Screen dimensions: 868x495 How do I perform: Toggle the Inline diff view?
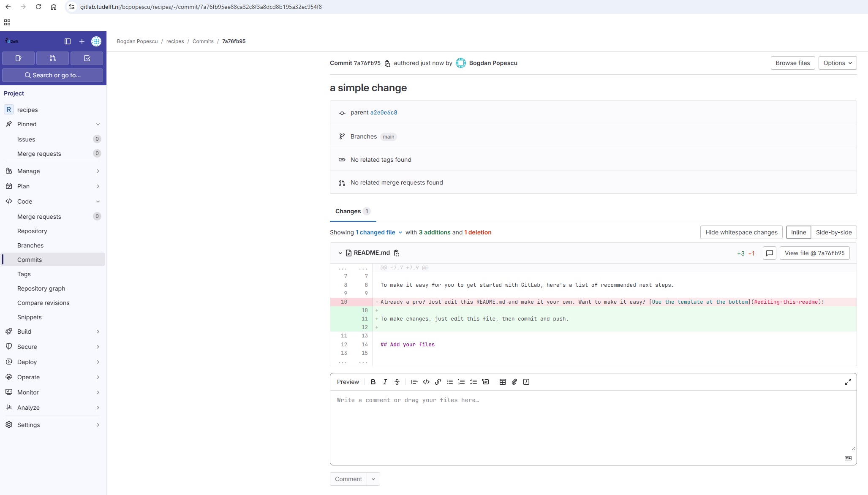[798, 232]
